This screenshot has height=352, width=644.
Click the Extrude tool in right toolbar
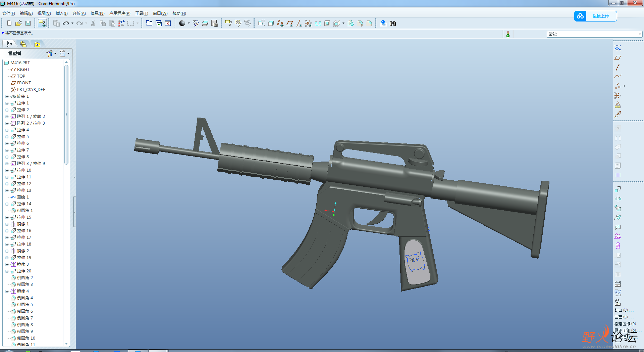coord(618,189)
